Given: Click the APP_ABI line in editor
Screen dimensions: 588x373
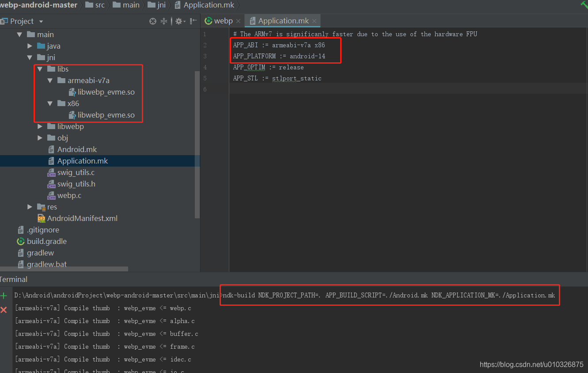Looking at the screenshot, I should point(279,45).
